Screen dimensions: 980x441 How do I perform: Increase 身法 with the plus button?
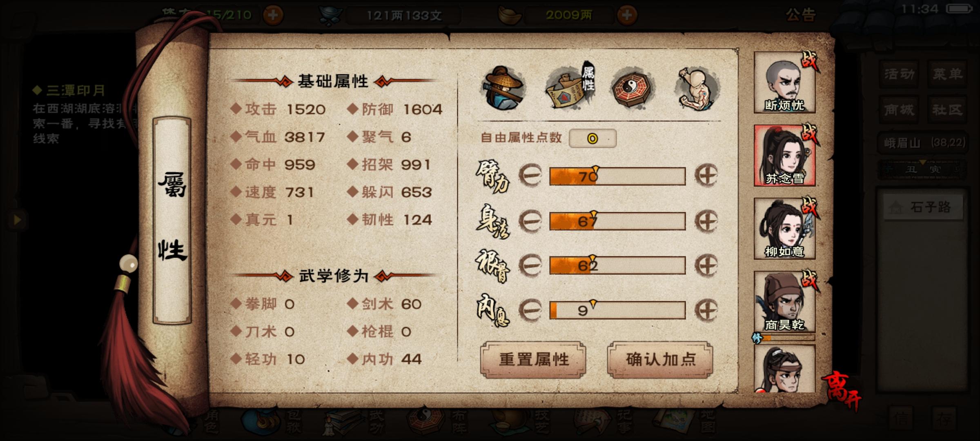coord(706,221)
